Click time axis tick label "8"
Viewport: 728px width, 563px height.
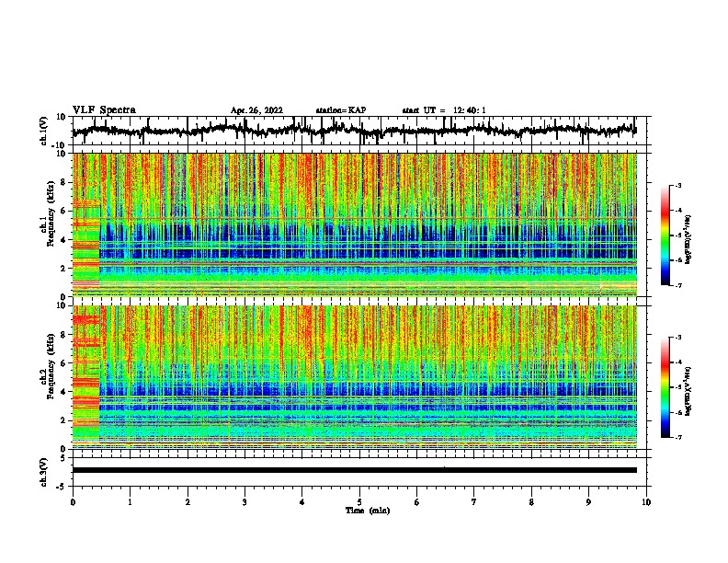pyautogui.click(x=531, y=502)
